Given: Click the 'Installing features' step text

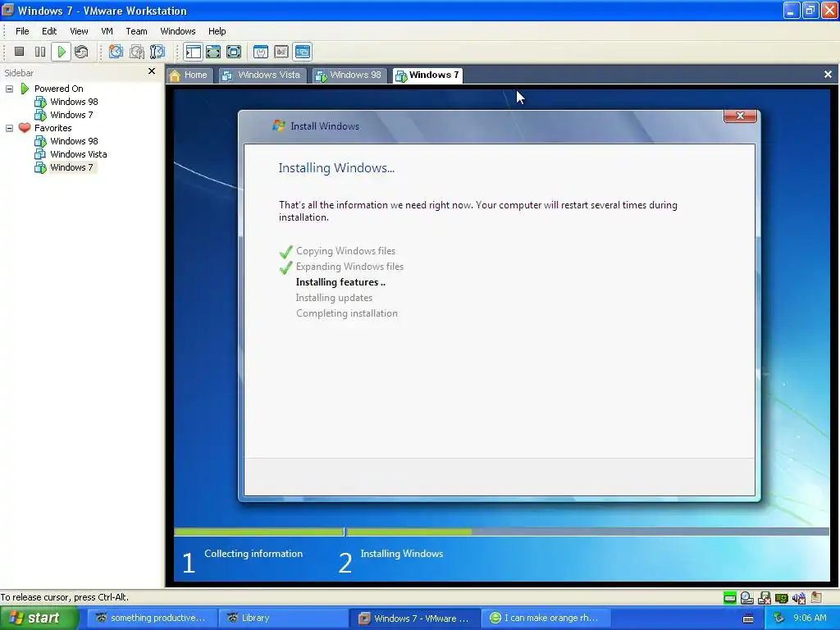Looking at the screenshot, I should [340, 282].
